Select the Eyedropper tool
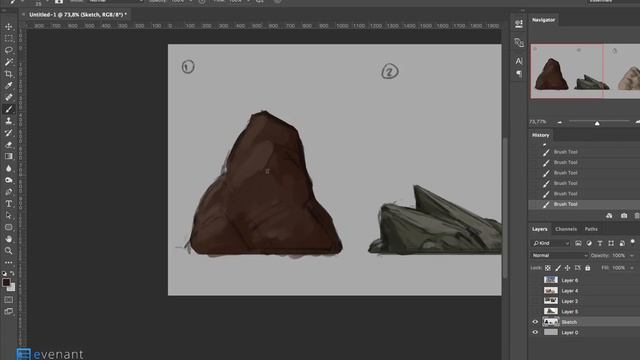The image size is (640, 360). tap(9, 86)
